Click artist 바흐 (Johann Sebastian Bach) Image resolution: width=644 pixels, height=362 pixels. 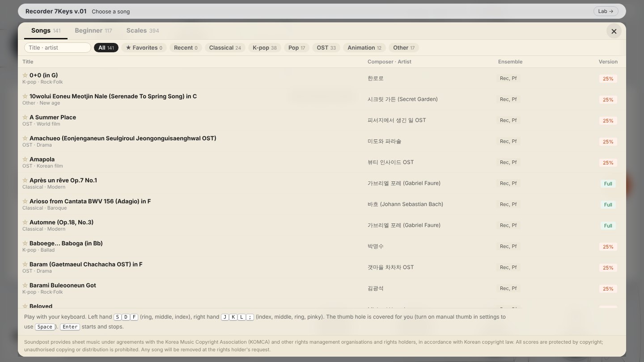coord(405,204)
